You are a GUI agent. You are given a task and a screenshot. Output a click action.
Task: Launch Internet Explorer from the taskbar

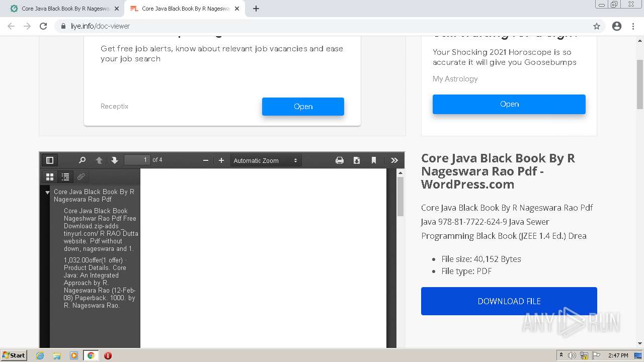pyautogui.click(x=40, y=355)
